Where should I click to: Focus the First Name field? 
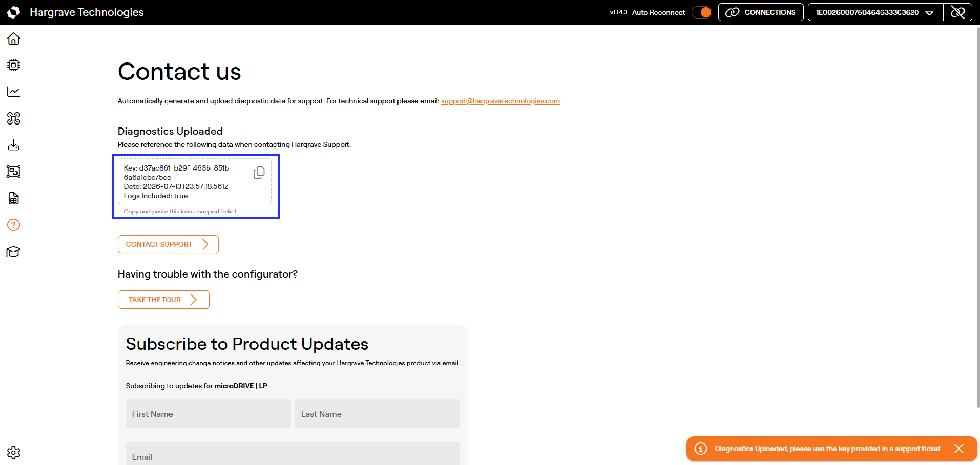click(208, 414)
